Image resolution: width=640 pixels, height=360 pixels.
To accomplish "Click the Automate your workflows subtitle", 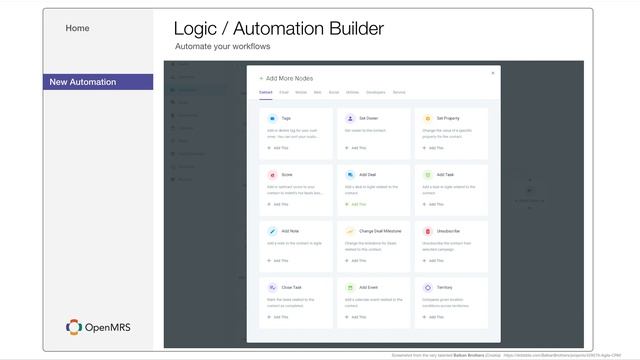I will coord(222,47).
